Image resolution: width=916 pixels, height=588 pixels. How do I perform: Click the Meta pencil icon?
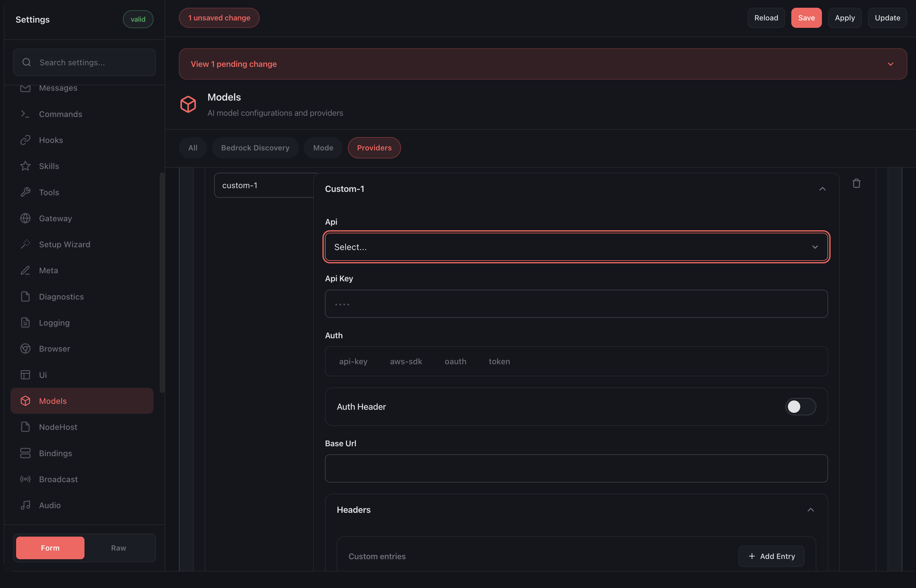pos(25,270)
